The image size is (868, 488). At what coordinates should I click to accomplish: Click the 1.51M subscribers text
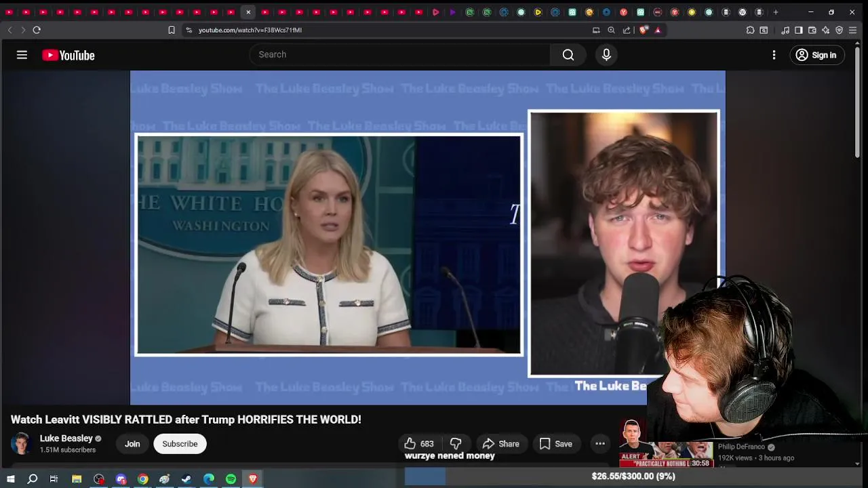click(x=68, y=450)
